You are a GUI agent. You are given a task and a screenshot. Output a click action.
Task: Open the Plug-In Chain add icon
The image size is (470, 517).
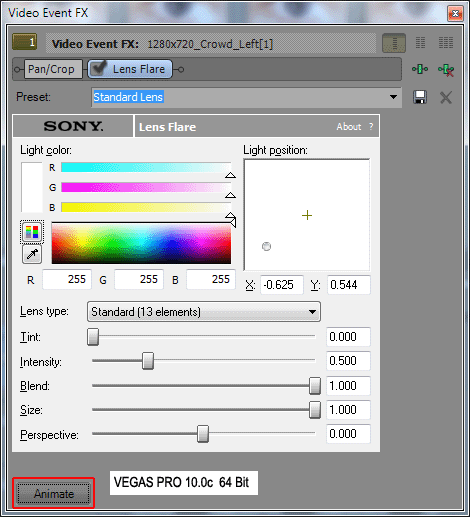pyautogui.click(x=420, y=69)
